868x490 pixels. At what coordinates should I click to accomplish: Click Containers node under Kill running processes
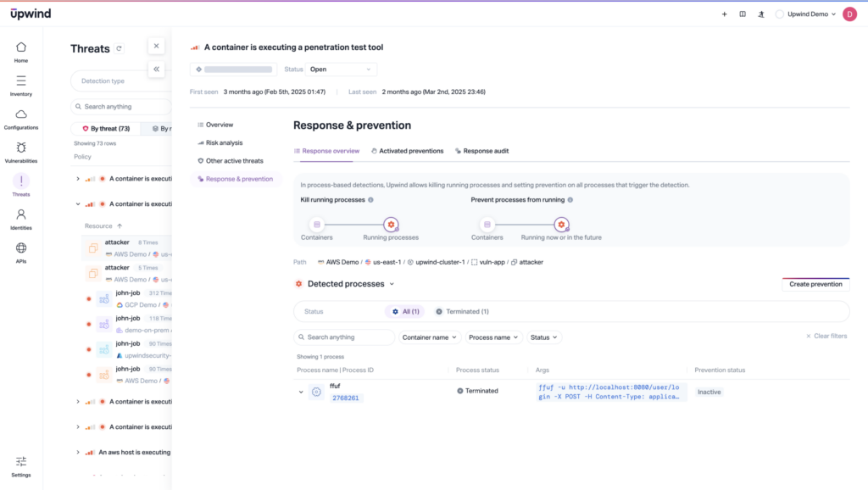(x=317, y=225)
